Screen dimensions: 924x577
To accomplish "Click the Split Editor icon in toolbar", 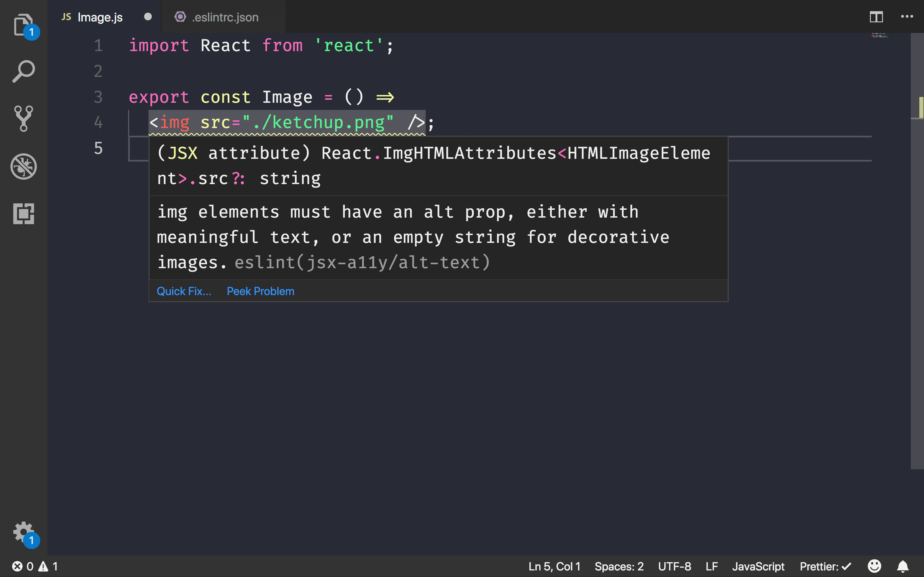I will coord(877,16).
